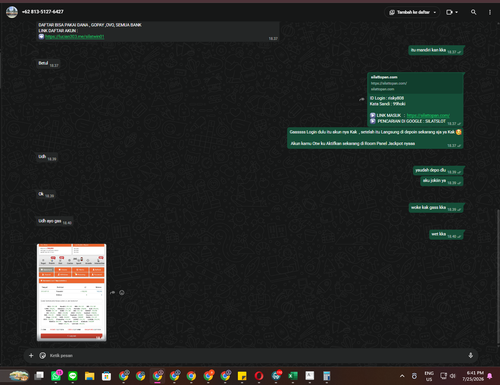
Task: Open the clock showing 6:41 PM
Action: point(473,376)
